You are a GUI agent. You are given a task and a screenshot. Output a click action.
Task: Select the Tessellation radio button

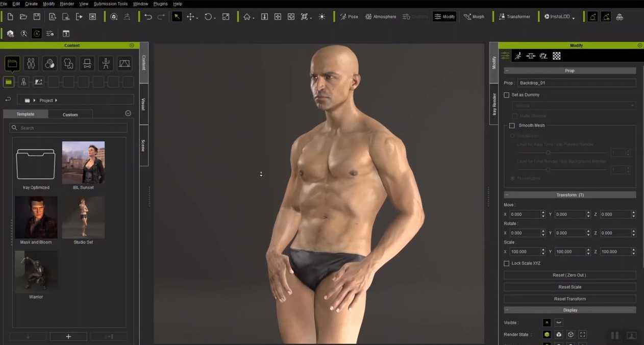pos(513,178)
